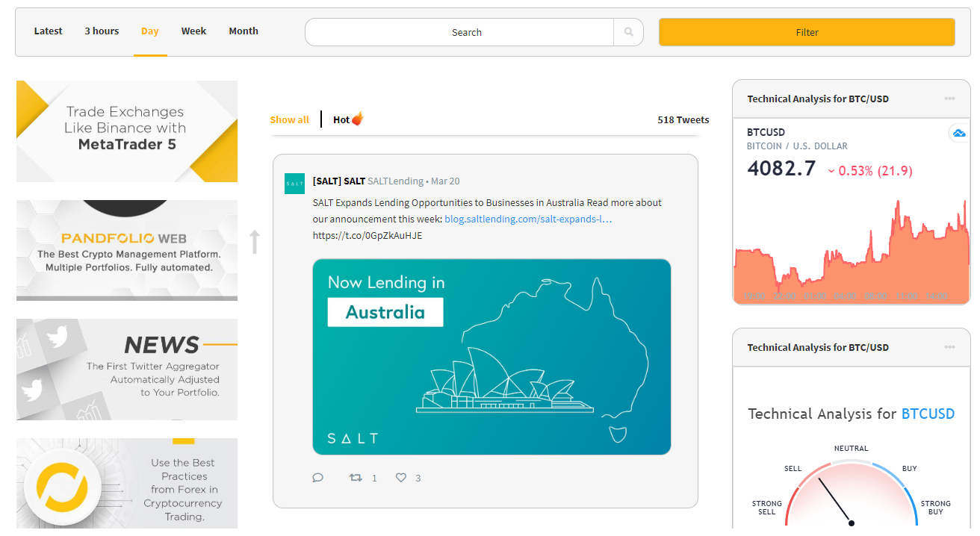980x536 pixels.
Task: Switch to the 3 hours tab
Action: 102,31
